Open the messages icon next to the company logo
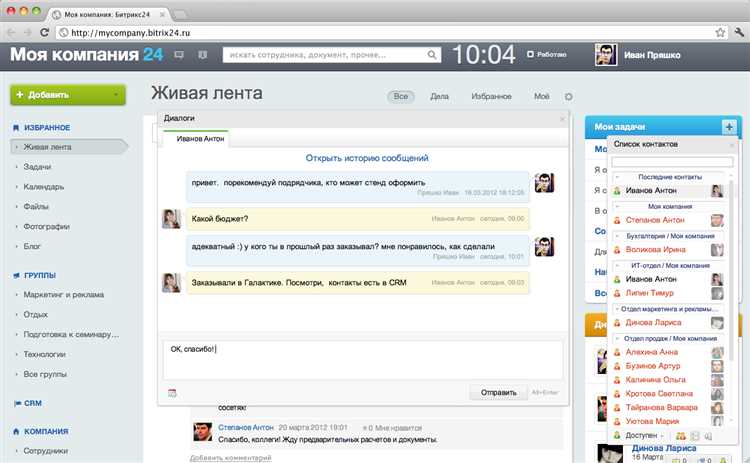Image resolution: width=750 pixels, height=463 pixels. pos(179,55)
